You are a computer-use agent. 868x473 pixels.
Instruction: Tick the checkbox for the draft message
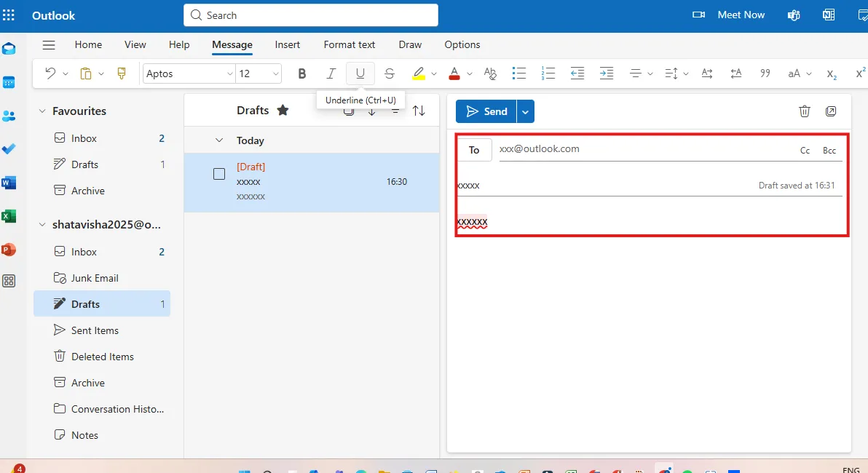[x=219, y=174]
